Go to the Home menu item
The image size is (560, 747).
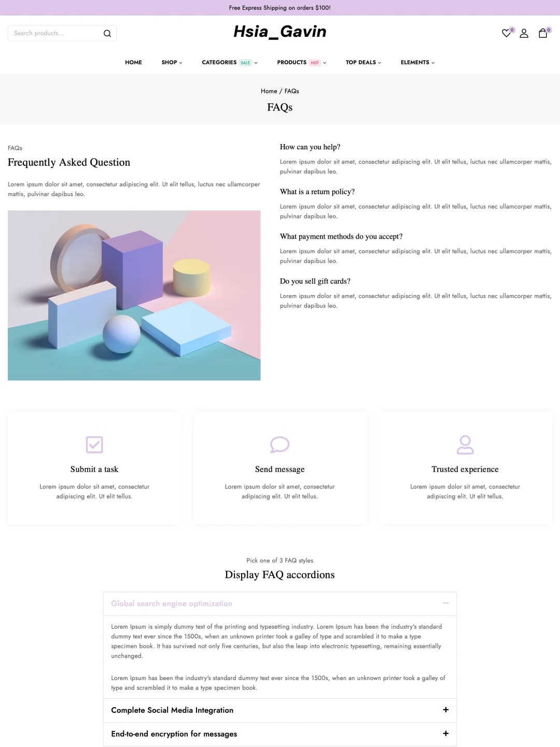tap(133, 62)
